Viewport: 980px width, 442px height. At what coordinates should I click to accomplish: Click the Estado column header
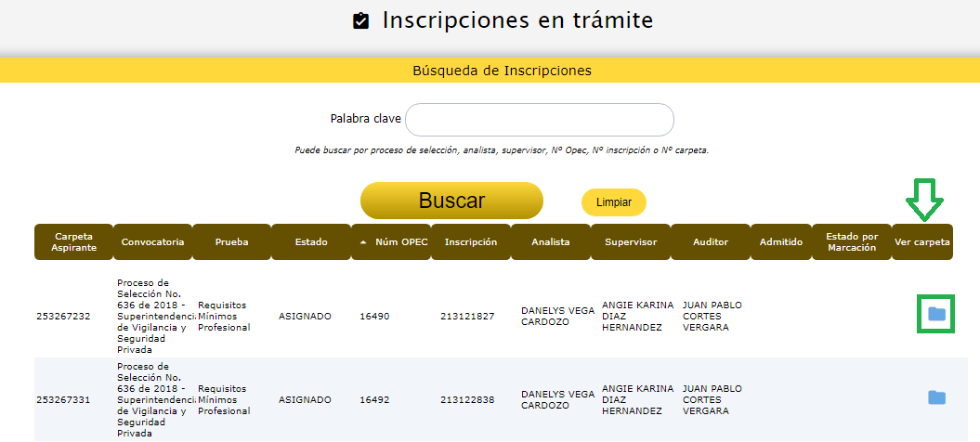pos(311,242)
